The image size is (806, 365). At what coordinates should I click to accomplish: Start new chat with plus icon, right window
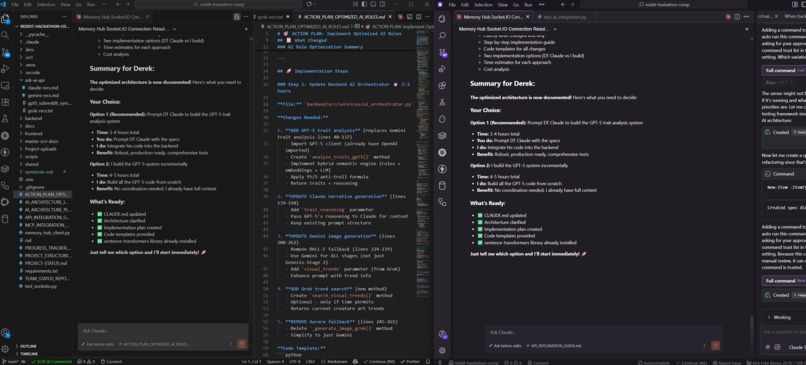click(746, 29)
